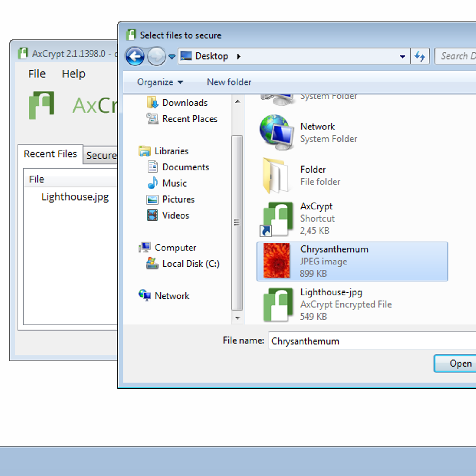Click the small Network icon in navigation pane
Viewport: 476px width, 476px height.
click(x=145, y=295)
